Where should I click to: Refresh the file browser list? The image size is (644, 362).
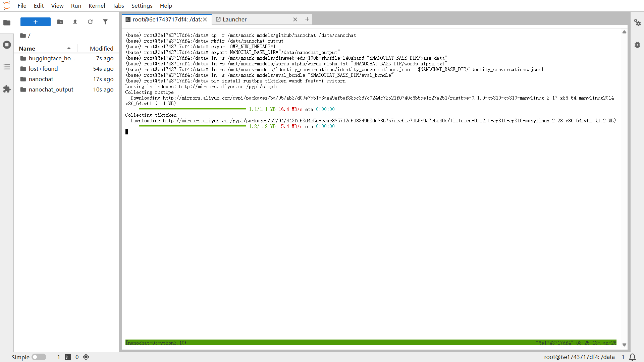[x=90, y=22]
